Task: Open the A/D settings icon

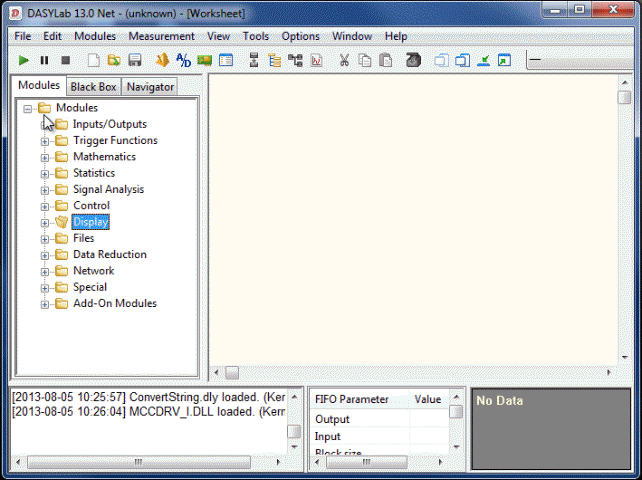Action: click(x=183, y=61)
